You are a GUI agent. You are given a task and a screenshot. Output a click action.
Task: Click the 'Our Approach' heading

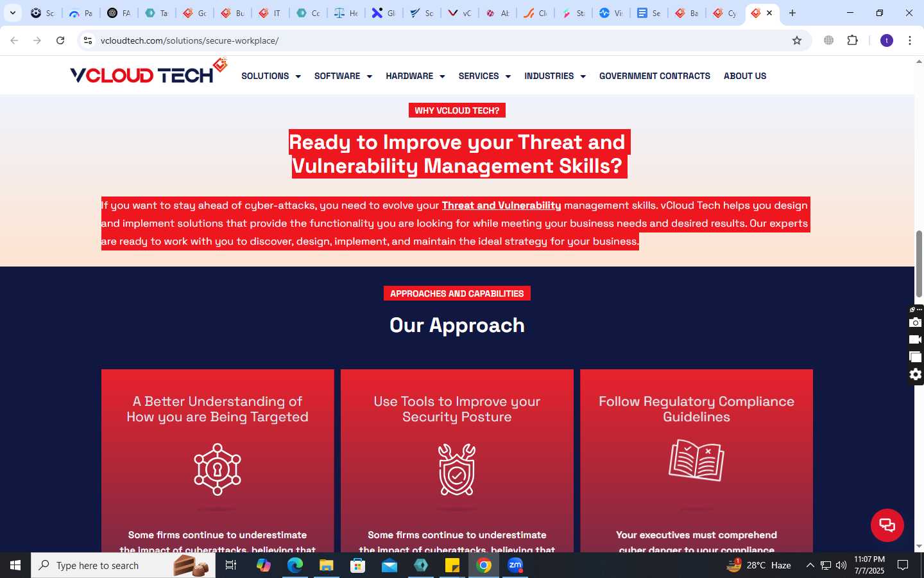457,326
